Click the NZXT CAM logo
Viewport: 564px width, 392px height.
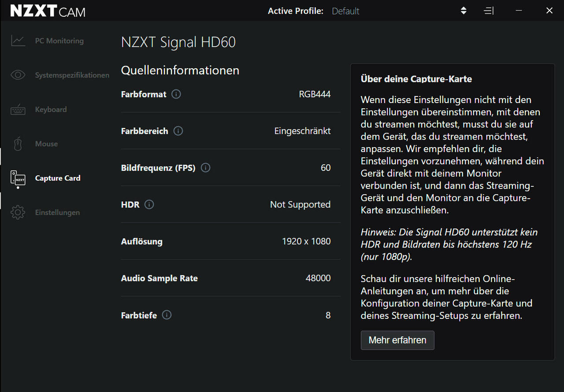click(x=48, y=11)
